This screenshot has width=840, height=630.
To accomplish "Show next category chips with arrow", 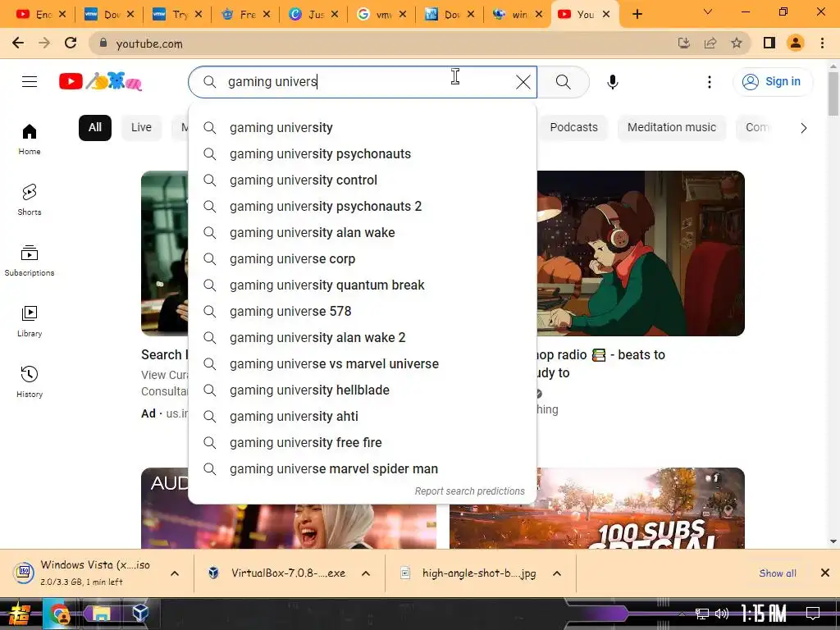I will 803,128.
